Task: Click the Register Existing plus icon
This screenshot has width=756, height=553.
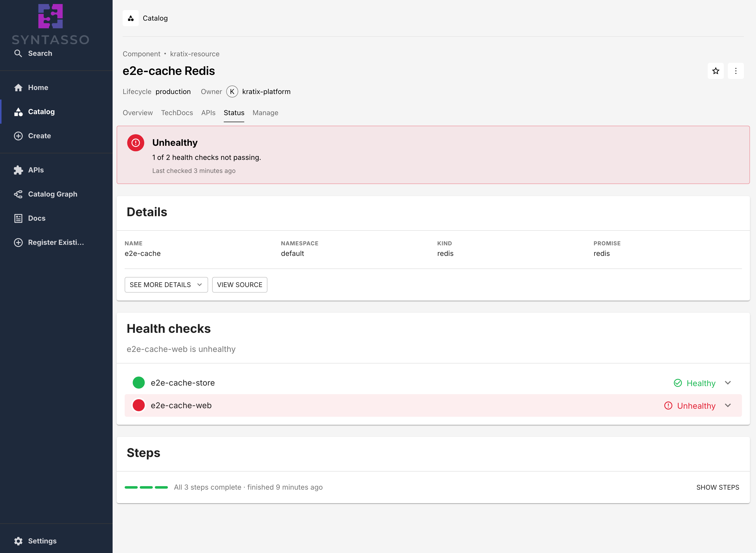Action: (18, 242)
